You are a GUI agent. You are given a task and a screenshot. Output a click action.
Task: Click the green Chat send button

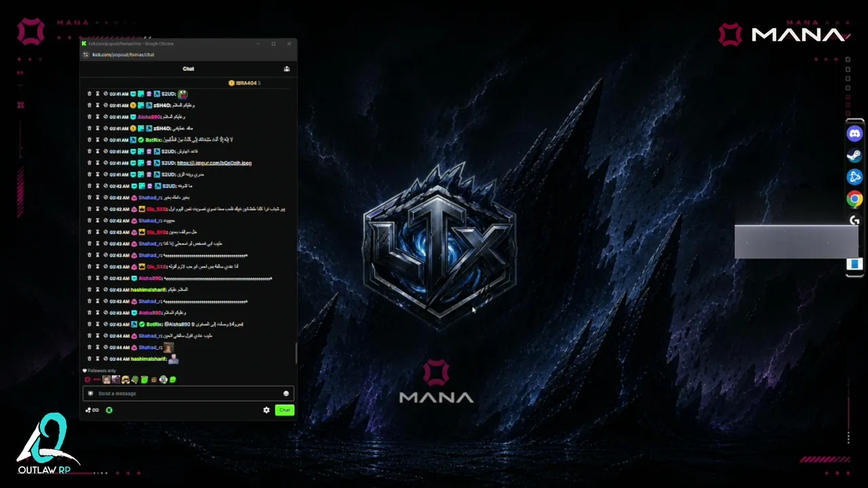point(285,410)
